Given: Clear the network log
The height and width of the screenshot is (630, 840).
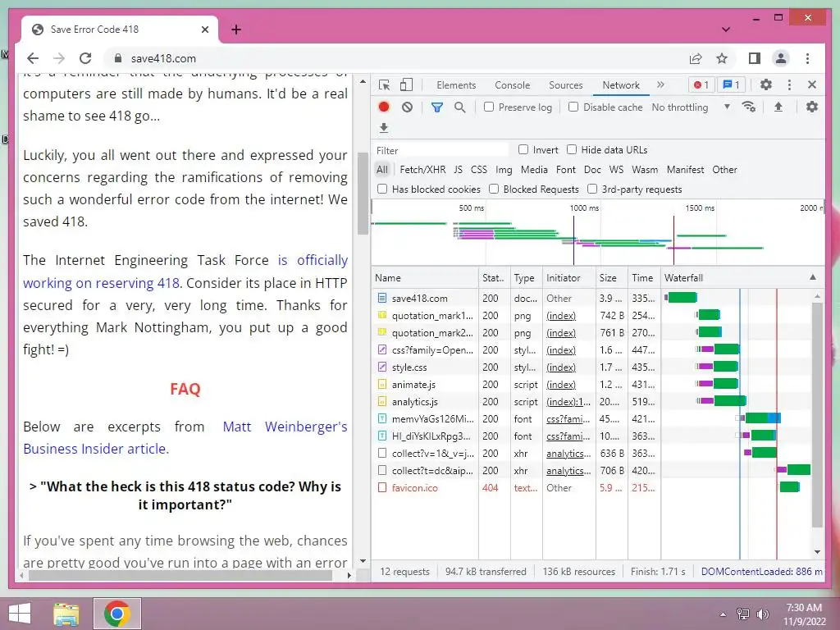Looking at the screenshot, I should tap(407, 107).
